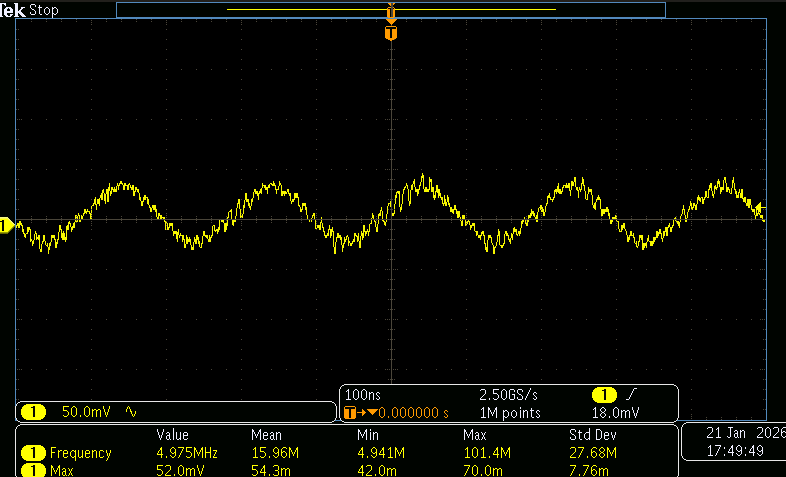Click the channel 1 ground reference marker
This screenshot has height=477, width=786.
(6, 226)
